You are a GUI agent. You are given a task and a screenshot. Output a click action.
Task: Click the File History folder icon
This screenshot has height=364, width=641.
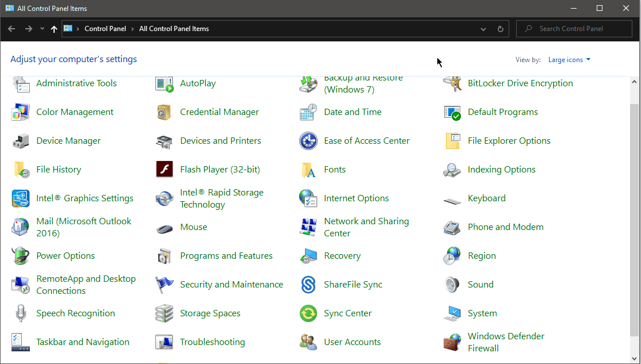pyautogui.click(x=21, y=170)
